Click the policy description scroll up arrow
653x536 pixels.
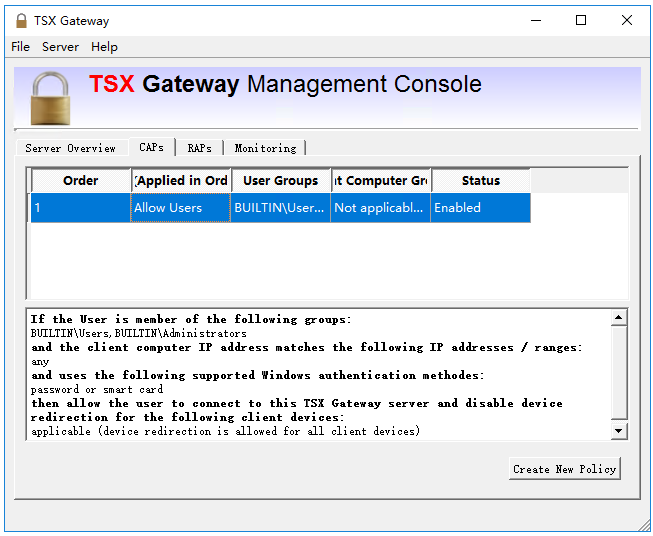[619, 318]
